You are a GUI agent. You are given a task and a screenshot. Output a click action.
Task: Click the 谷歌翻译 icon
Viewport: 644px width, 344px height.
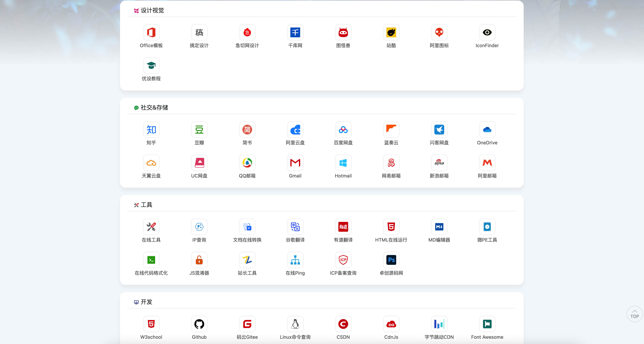(295, 227)
